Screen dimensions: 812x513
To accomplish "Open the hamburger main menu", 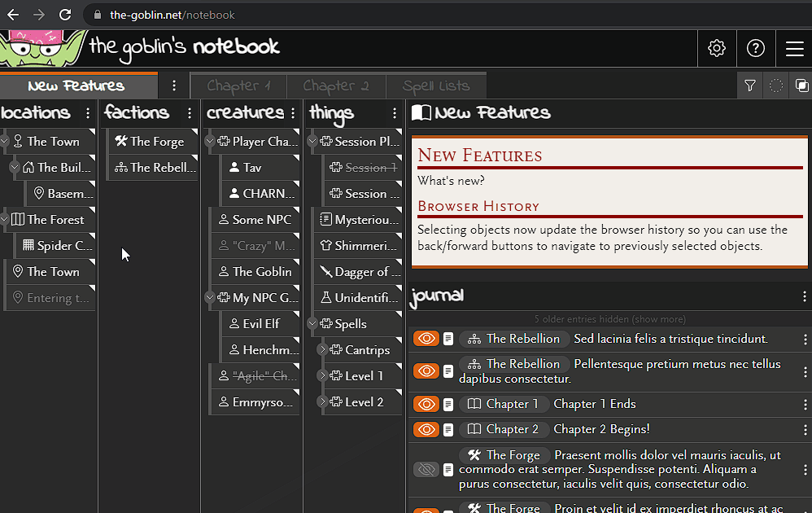I will click(794, 48).
